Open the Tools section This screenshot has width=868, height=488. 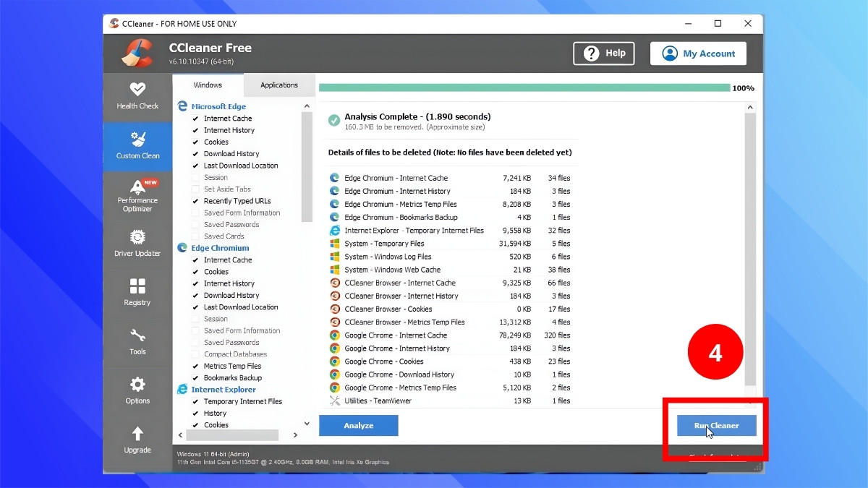(x=137, y=341)
